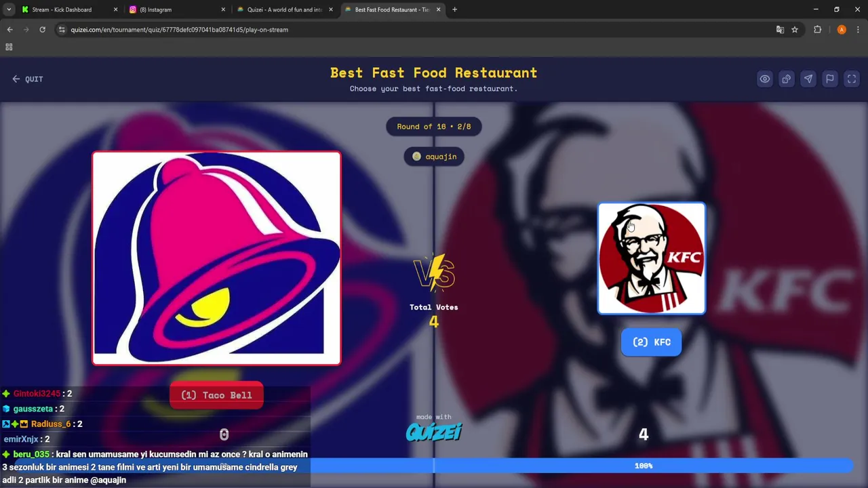
Task: Open the browser extensions menu
Action: 817,30
